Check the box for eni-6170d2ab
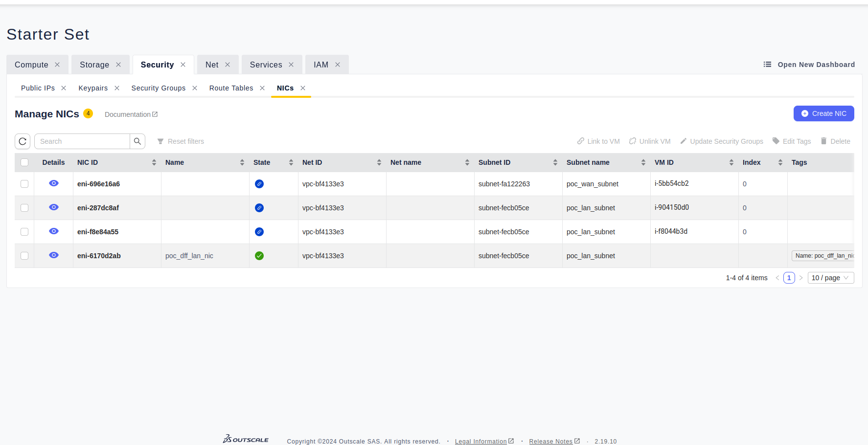The width and height of the screenshot is (868, 445). click(24, 256)
